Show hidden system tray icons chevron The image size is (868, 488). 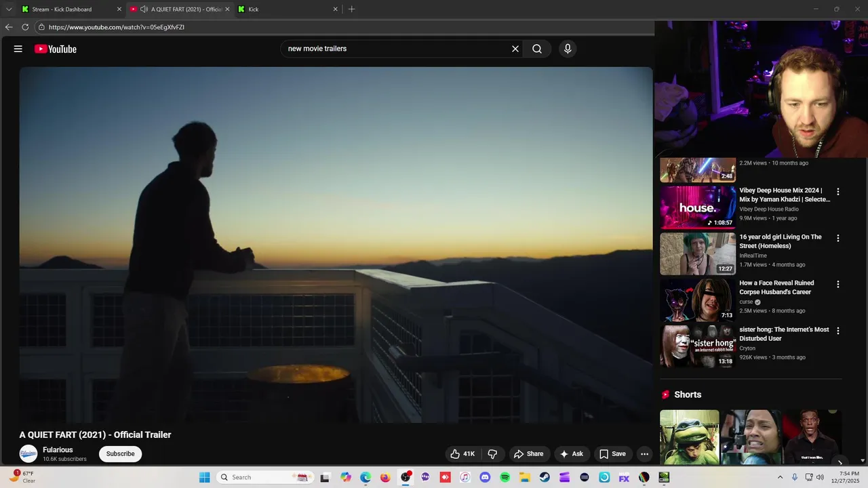(780, 477)
